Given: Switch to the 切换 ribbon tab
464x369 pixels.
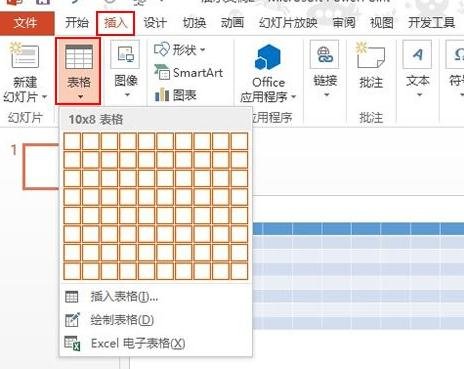Looking at the screenshot, I should pos(194,23).
